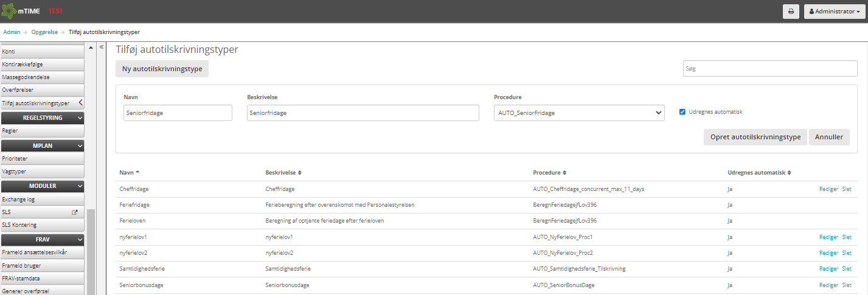Screen dimensions: 868x295
Task: Sort table by Navn column arrow
Action: 137,173
